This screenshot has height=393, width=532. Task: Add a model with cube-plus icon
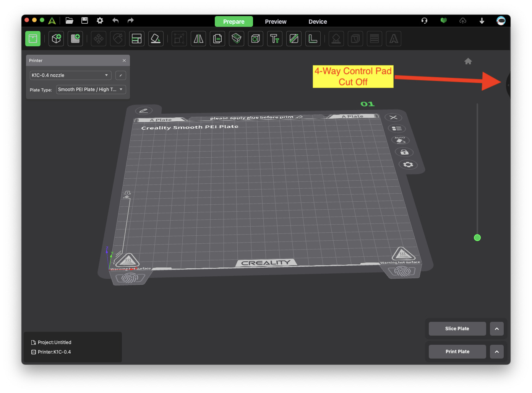pyautogui.click(x=56, y=39)
